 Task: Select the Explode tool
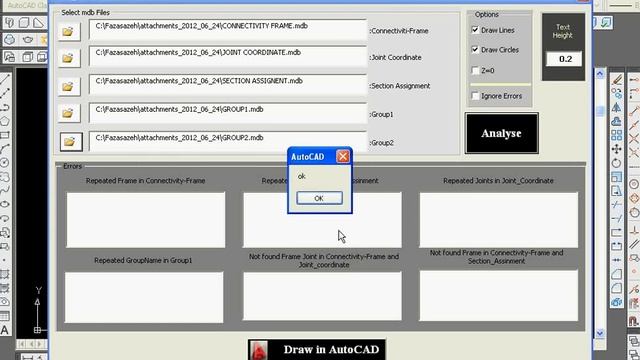pyautogui.click(x=617, y=302)
